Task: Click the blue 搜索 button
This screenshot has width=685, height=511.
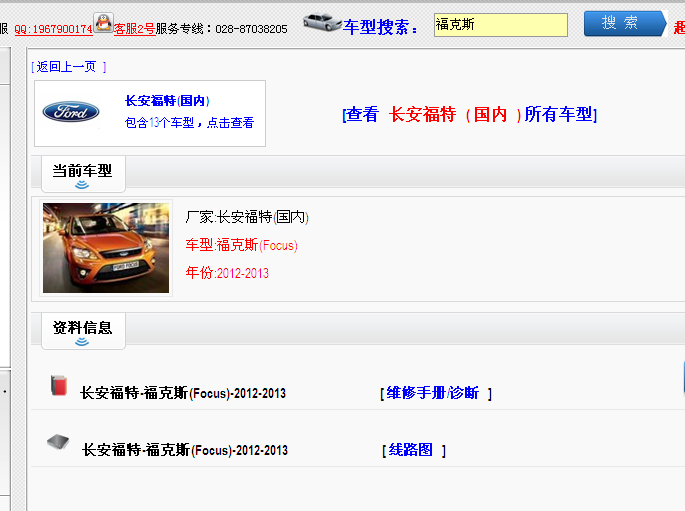Action: coord(625,24)
